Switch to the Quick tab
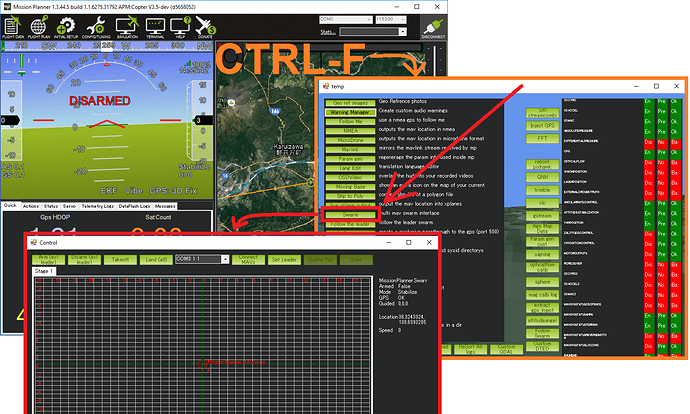Viewport: 690px width, 414px height. pyautogui.click(x=10, y=205)
